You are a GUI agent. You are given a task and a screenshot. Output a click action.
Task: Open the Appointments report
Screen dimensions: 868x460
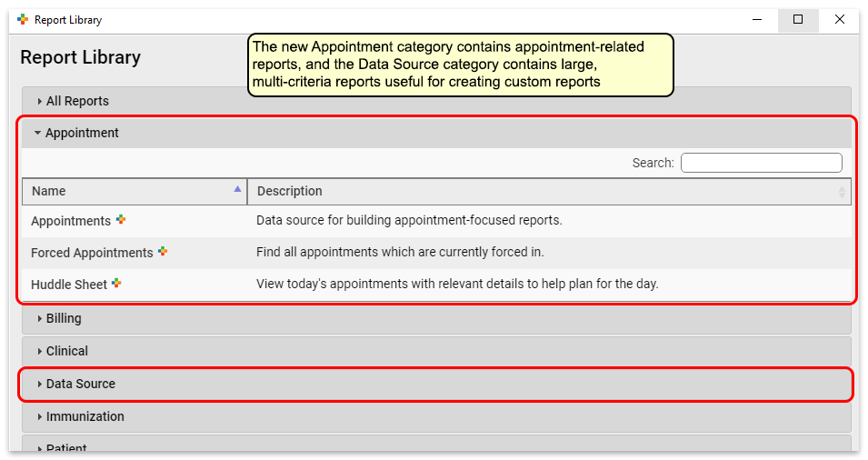[71, 221]
